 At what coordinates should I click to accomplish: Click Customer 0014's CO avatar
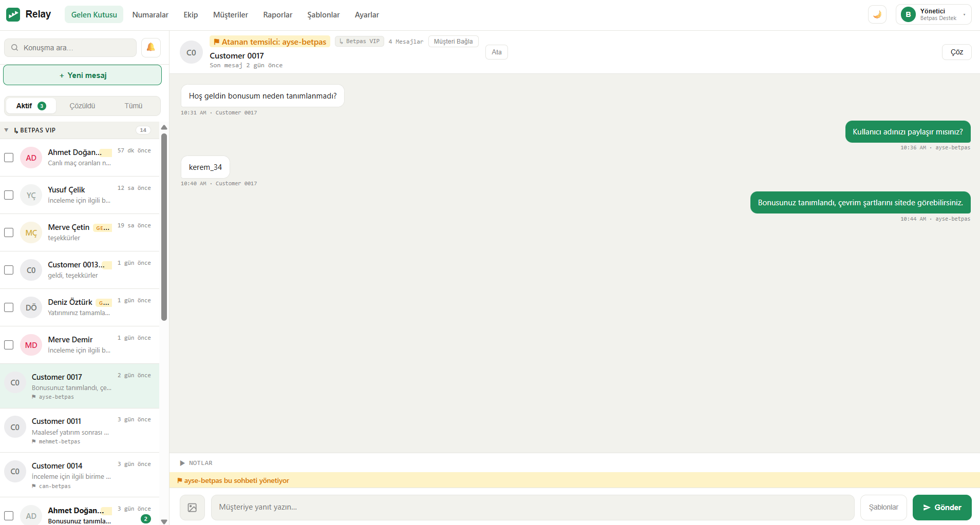tap(15, 471)
